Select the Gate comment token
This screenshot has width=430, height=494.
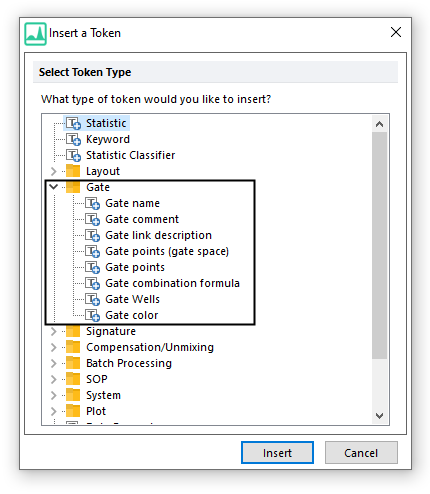(x=142, y=219)
